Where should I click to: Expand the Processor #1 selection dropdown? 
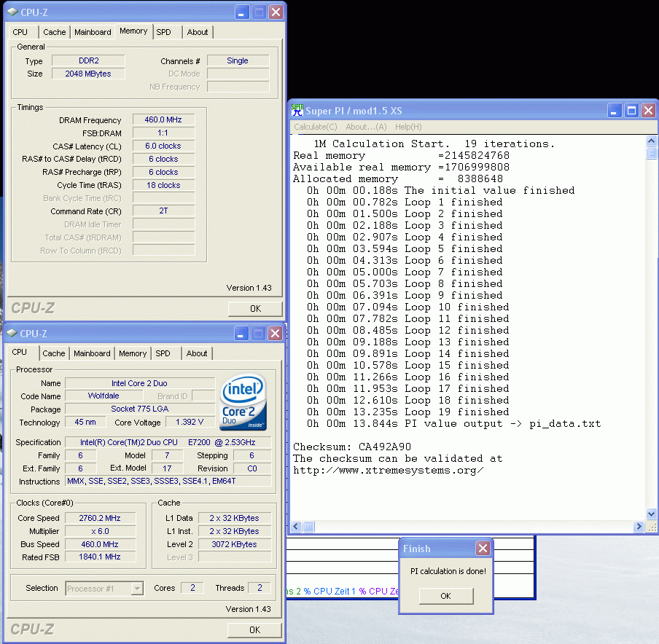coord(137,589)
